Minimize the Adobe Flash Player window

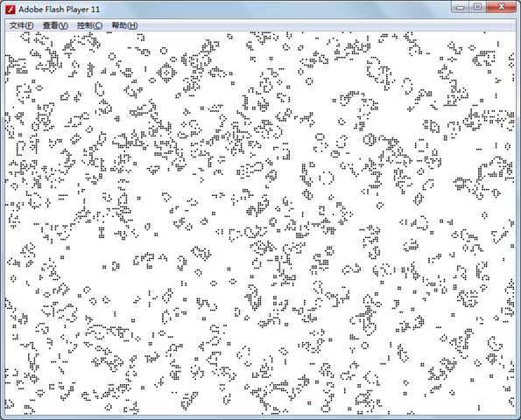[461, 7]
